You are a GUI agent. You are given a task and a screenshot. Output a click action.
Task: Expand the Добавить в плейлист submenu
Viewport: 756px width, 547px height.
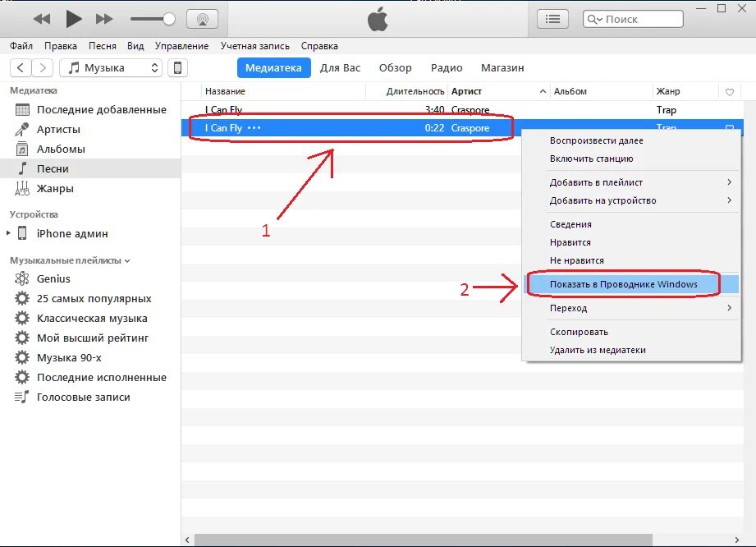click(631, 182)
